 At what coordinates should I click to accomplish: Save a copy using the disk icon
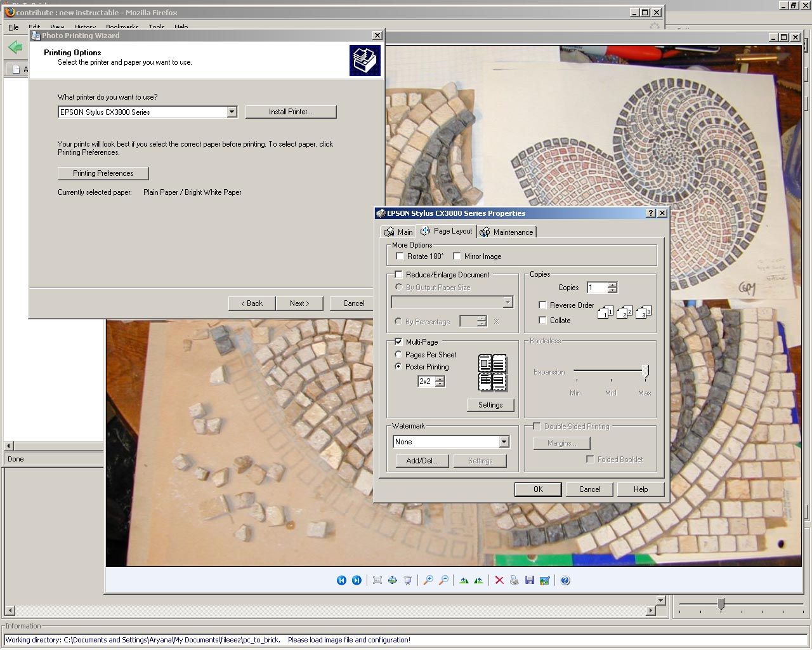tap(530, 580)
